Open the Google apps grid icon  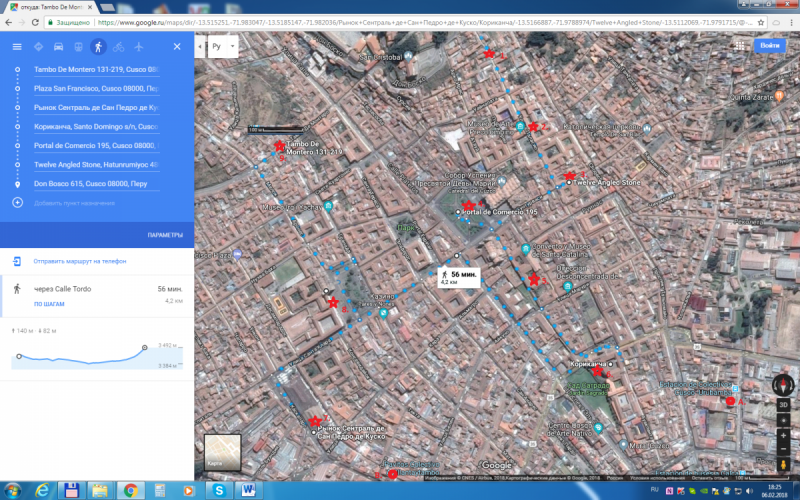[740, 45]
